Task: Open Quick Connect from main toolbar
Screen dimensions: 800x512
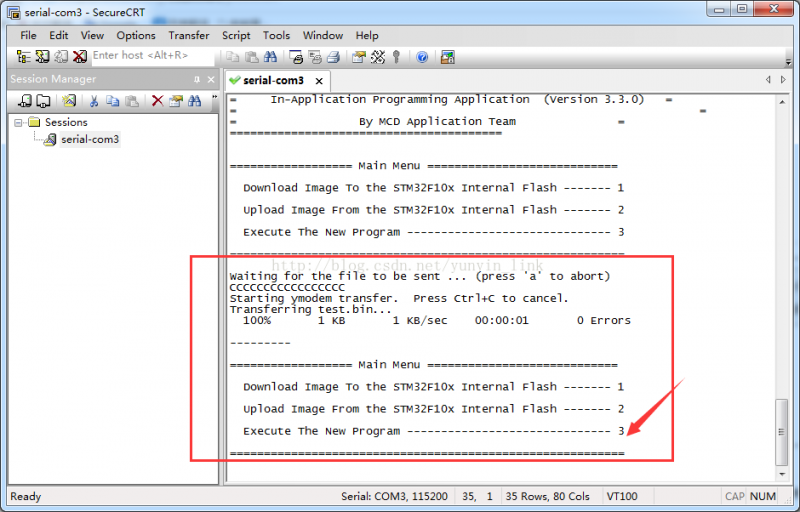Action: coord(42,57)
